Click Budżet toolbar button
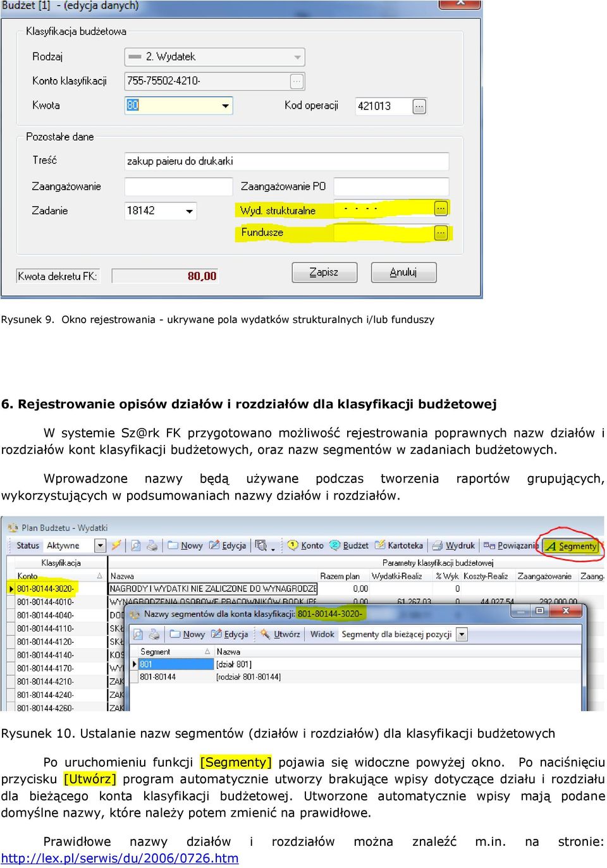The width and height of the screenshot is (607, 868). coord(349,545)
